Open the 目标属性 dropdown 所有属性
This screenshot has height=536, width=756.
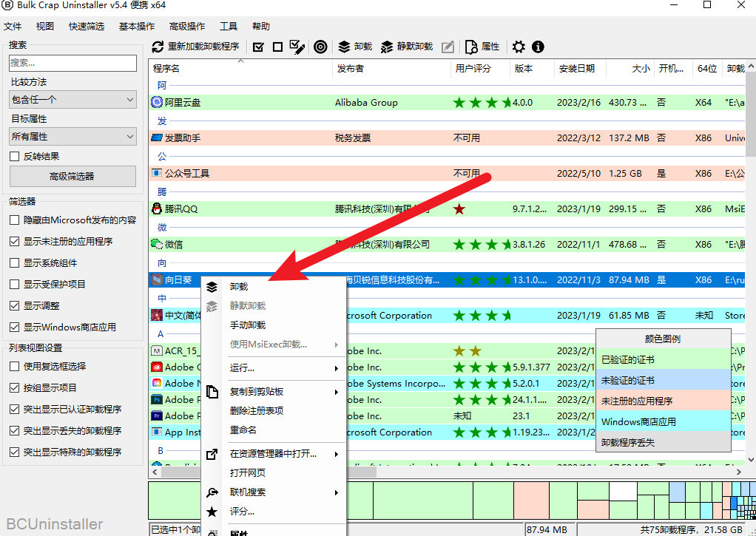coord(72,137)
